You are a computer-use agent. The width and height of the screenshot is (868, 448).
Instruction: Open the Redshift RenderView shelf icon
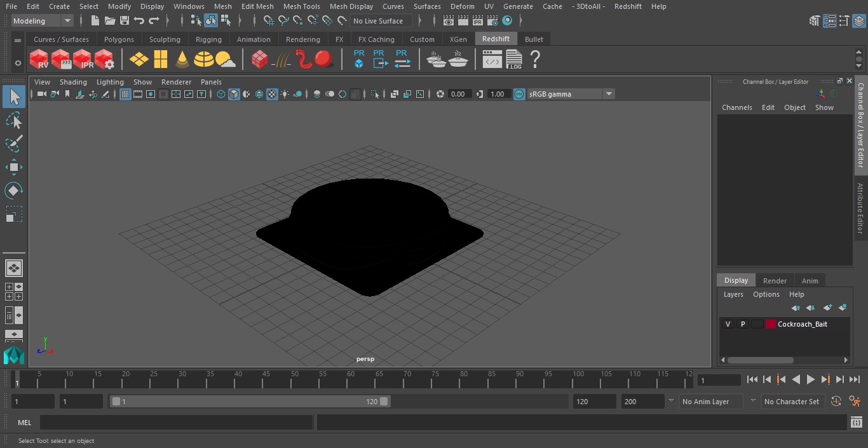click(x=39, y=60)
